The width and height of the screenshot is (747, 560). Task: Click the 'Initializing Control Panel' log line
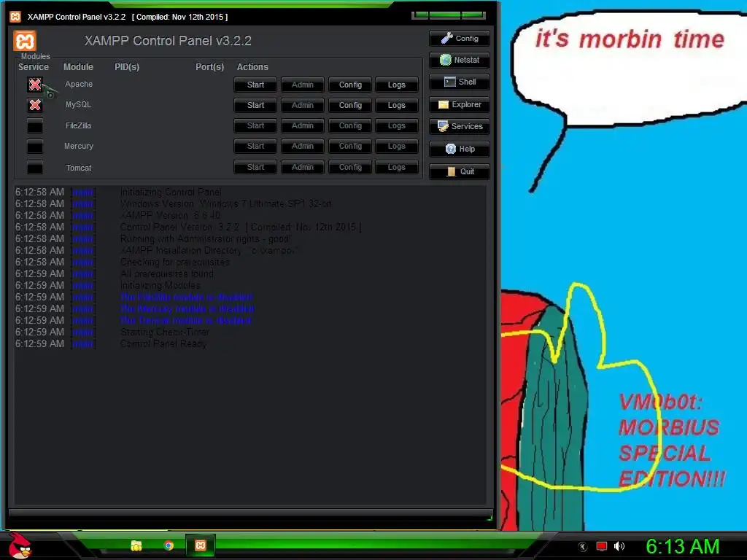[x=171, y=192]
